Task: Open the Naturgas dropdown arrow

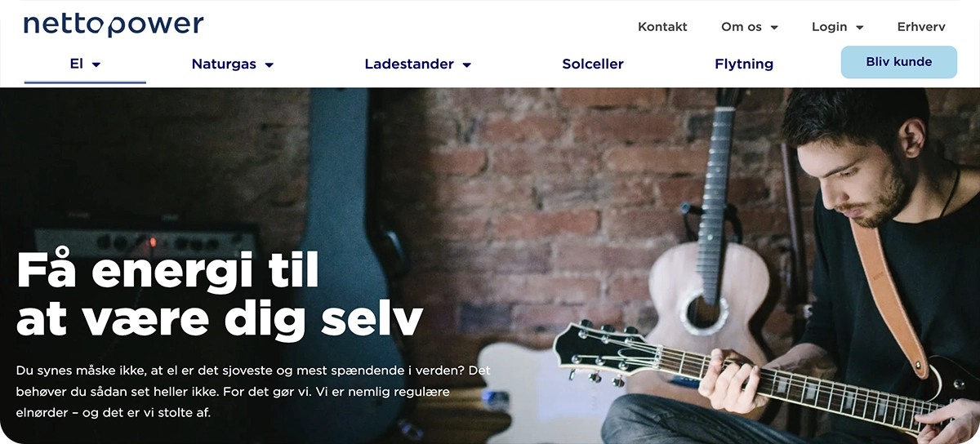Action: coord(269,64)
